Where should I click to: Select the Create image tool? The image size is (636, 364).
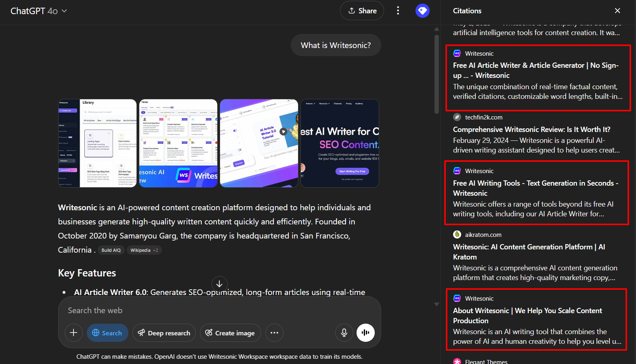point(230,333)
